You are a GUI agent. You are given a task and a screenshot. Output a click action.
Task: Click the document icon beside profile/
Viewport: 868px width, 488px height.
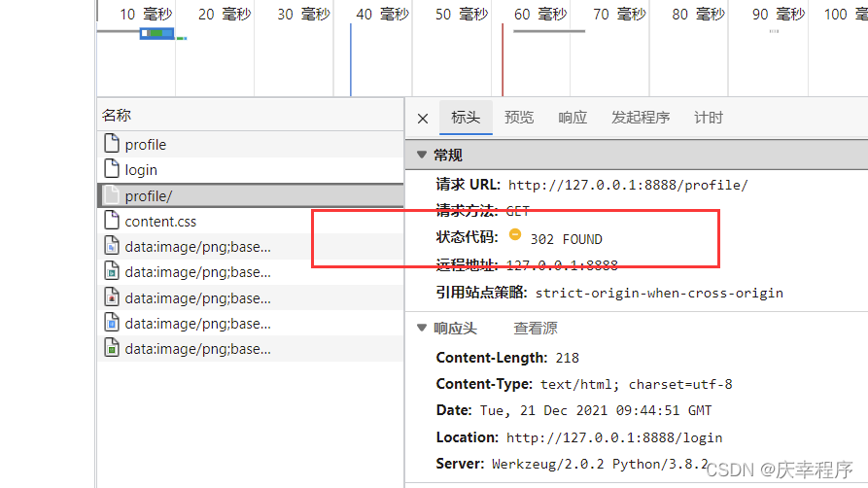(x=112, y=195)
